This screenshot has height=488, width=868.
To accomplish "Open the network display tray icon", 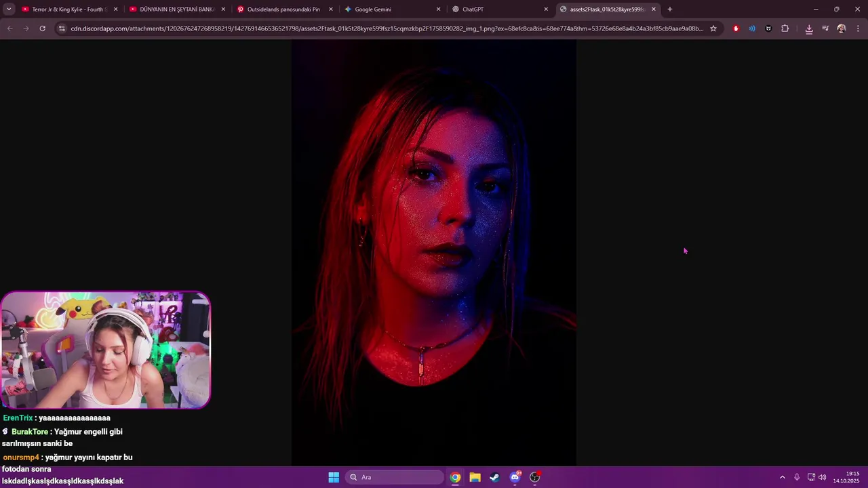I will point(811,477).
